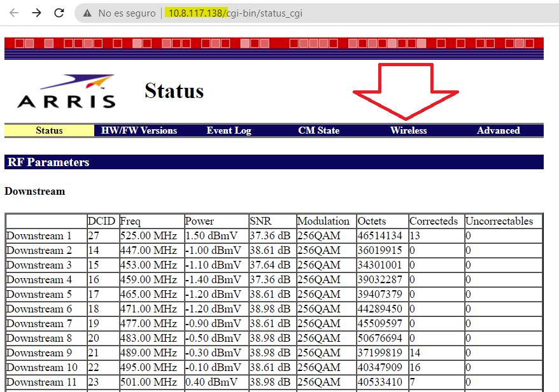Reload the status page

point(59,12)
